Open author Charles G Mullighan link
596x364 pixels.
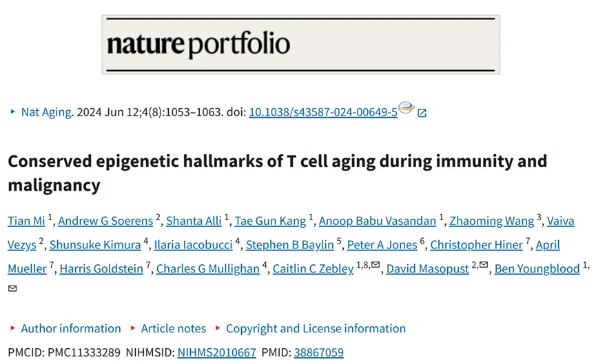click(208, 269)
